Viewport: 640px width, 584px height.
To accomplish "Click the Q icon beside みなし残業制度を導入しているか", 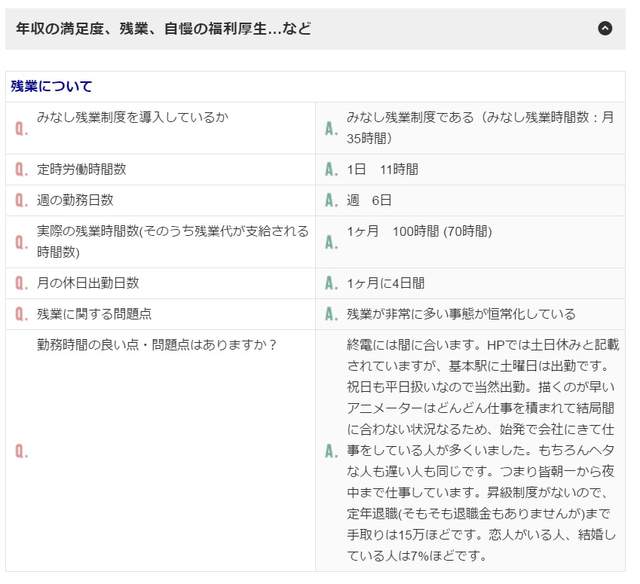I will (21, 129).
